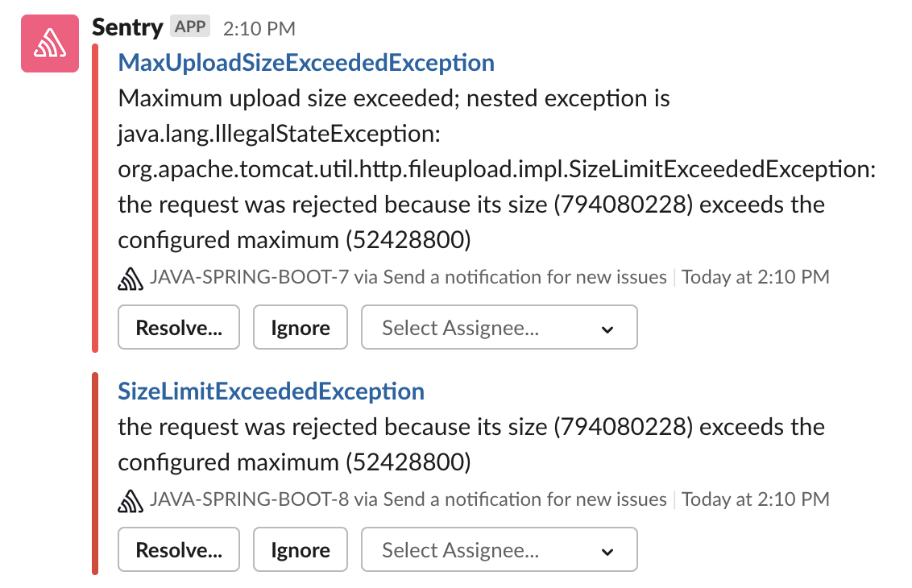Image resolution: width=912 pixels, height=588 pixels.
Task: Open Select Assignee dropdown for JAVA-SPRING-BOOT-7
Action: tap(499, 327)
